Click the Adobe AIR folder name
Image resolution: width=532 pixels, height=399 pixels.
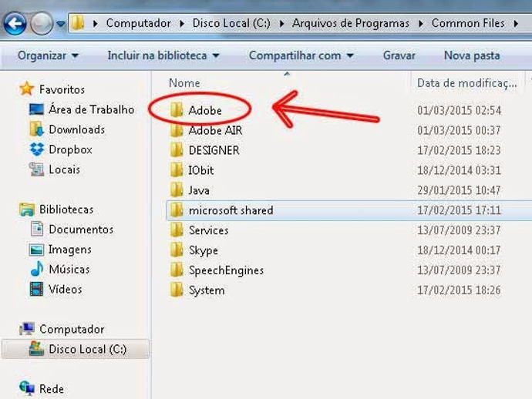click(215, 130)
